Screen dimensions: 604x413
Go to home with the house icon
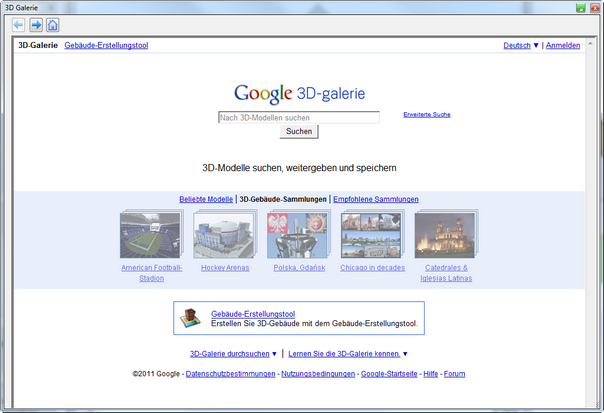click(x=53, y=25)
